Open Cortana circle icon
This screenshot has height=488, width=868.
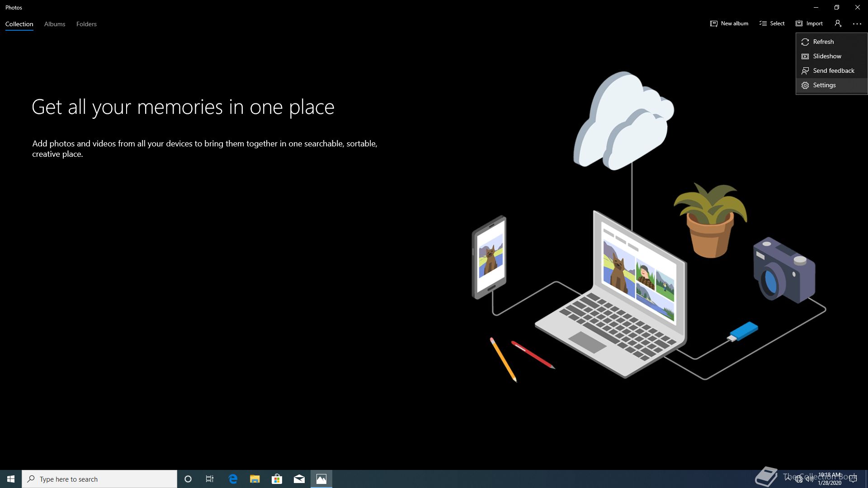188,479
